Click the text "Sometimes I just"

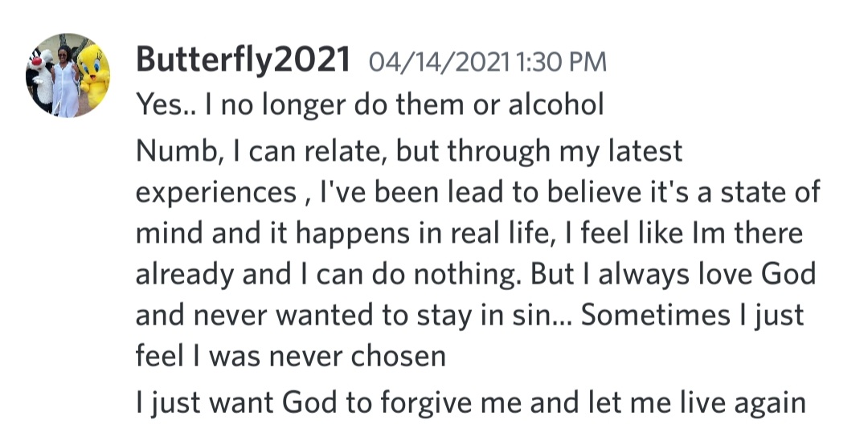692,316
